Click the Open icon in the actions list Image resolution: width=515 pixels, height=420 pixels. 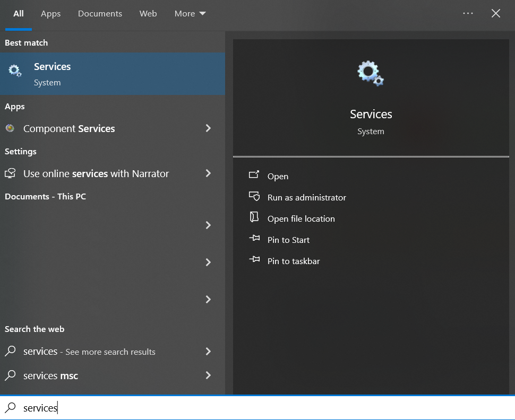click(x=254, y=174)
